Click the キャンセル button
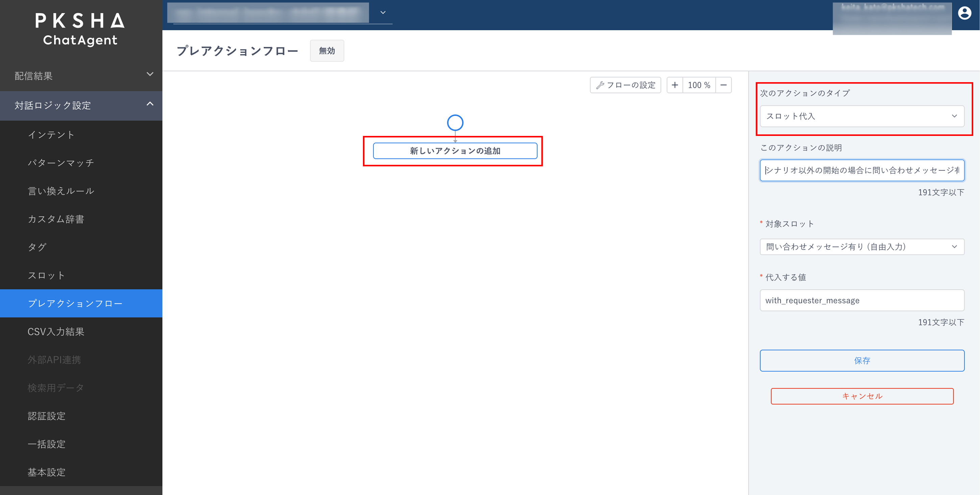The width and height of the screenshot is (980, 495). click(862, 396)
